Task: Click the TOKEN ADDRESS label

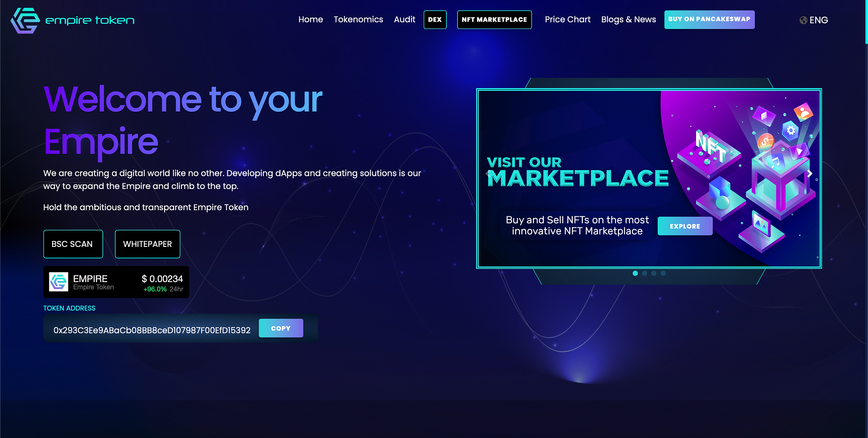Action: coord(69,308)
